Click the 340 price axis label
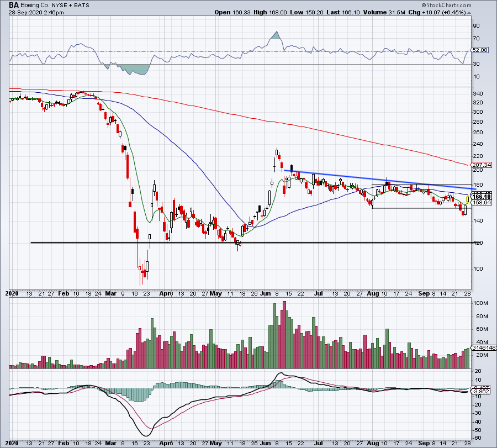 [478, 94]
